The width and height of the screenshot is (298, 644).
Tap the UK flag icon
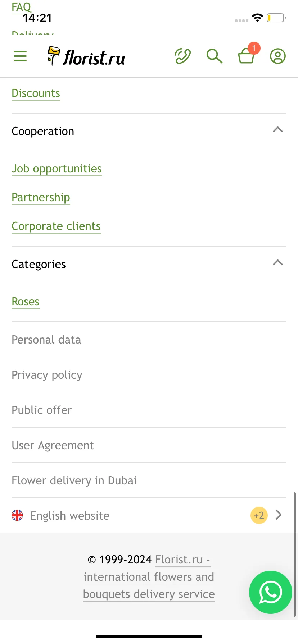coord(17,515)
